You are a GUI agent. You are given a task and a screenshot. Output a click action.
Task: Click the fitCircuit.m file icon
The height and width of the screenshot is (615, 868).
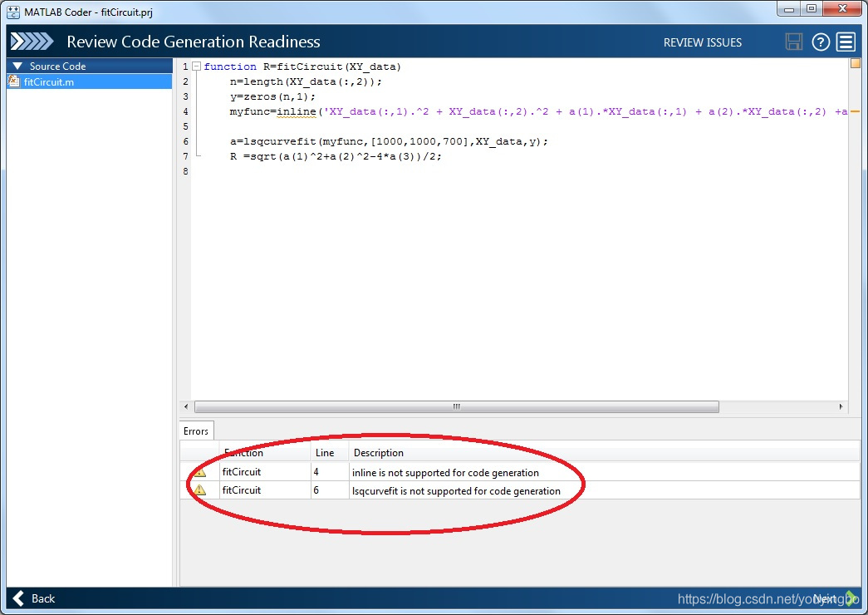(14, 81)
